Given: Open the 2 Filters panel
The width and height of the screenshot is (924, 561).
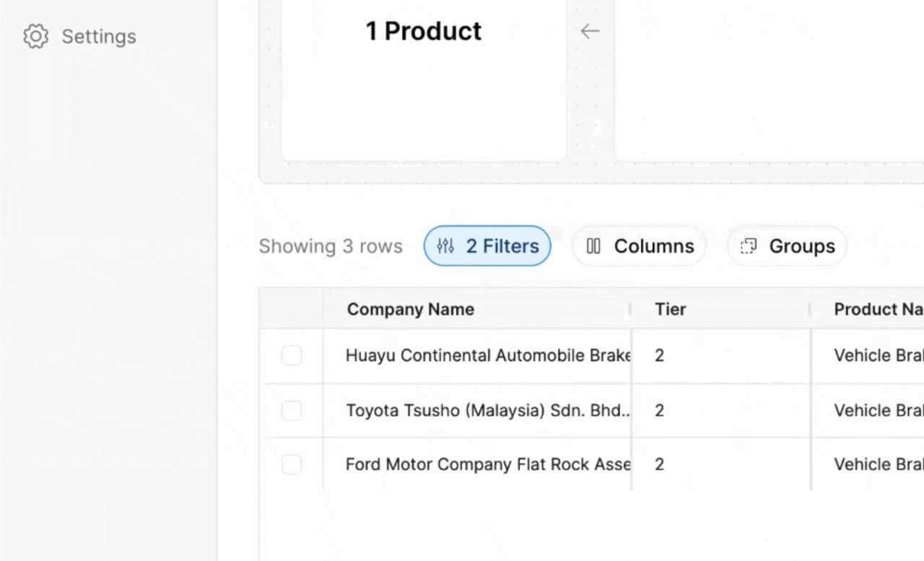Looking at the screenshot, I should point(487,246).
